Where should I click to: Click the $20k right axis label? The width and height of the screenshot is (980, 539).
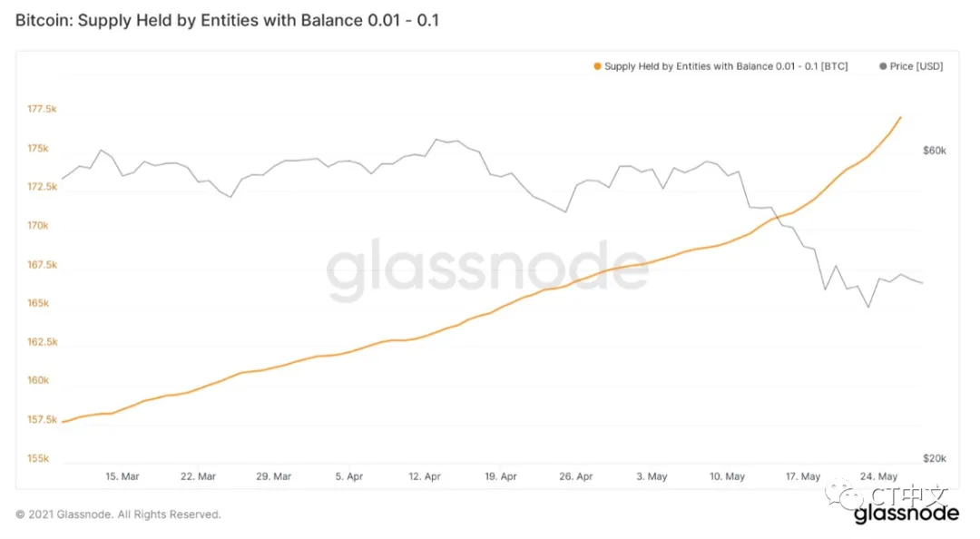pyautogui.click(x=934, y=459)
